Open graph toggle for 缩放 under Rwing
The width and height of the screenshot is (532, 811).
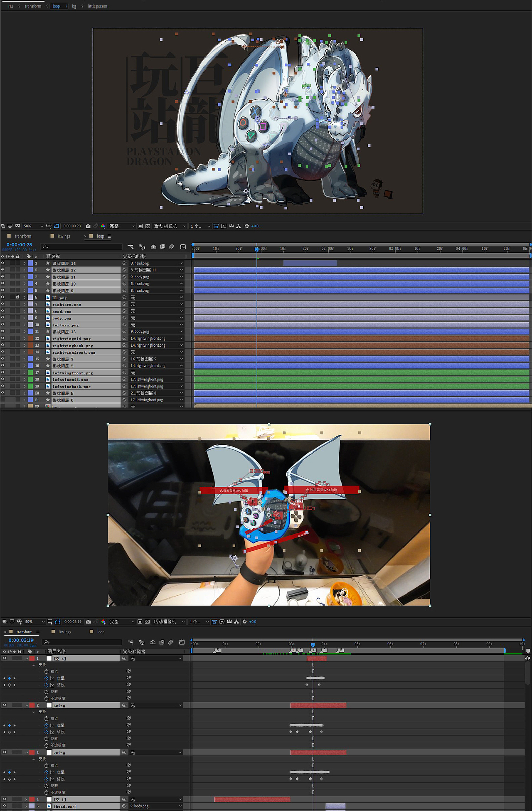(52, 779)
